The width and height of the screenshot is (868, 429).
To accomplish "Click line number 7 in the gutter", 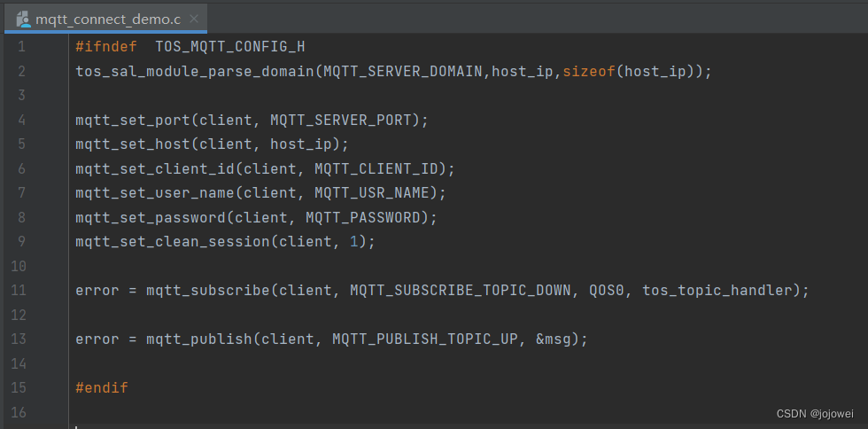I will click(x=21, y=193).
